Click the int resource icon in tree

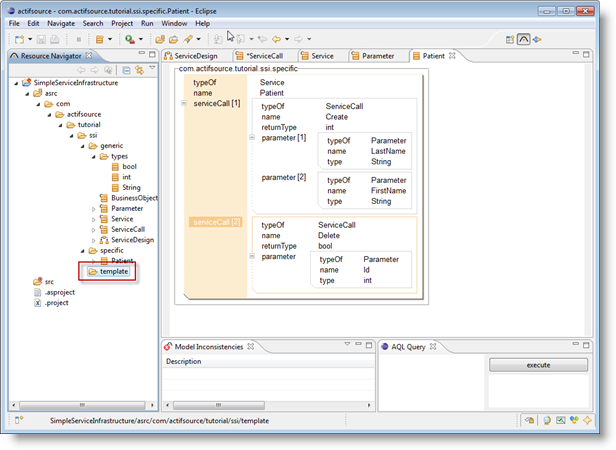(x=114, y=177)
